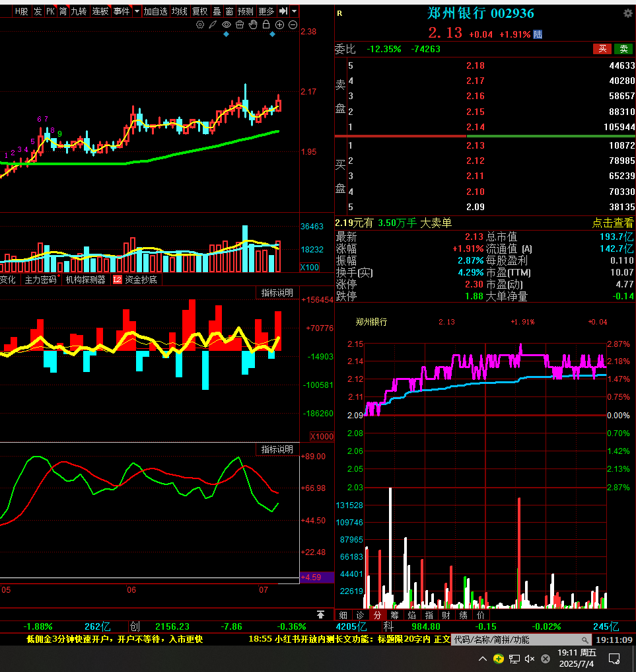Click the jump-to-end arrow icon
Screen dimensions: 636x672
tap(283, 11)
